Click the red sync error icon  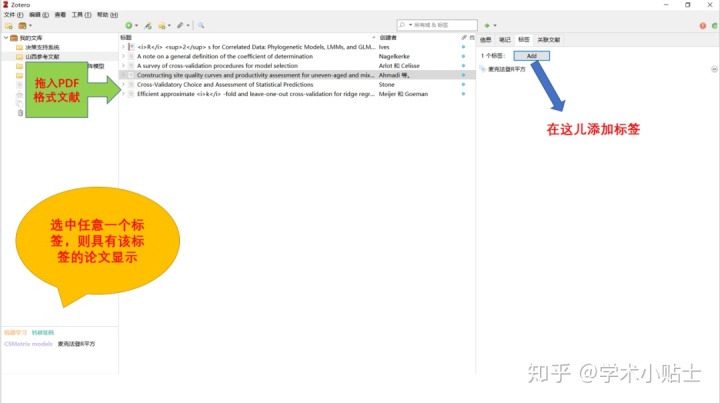[703, 26]
